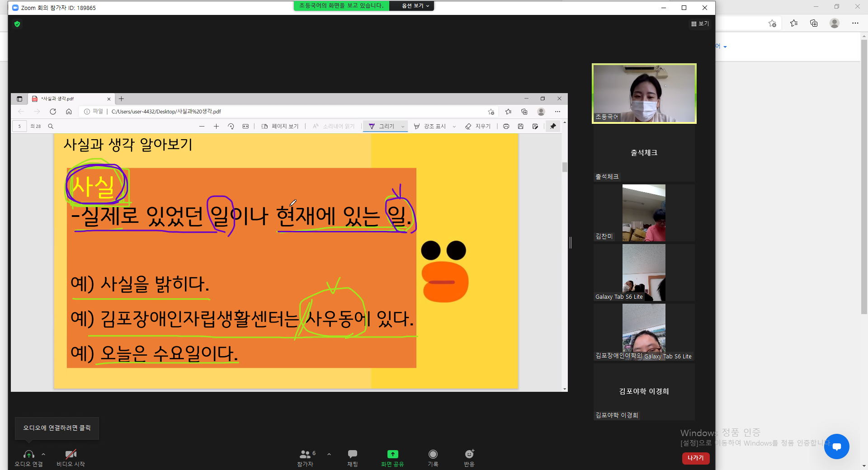Click the Save As icon in PDF toolbar
The width and height of the screenshot is (868, 470).
click(x=535, y=127)
